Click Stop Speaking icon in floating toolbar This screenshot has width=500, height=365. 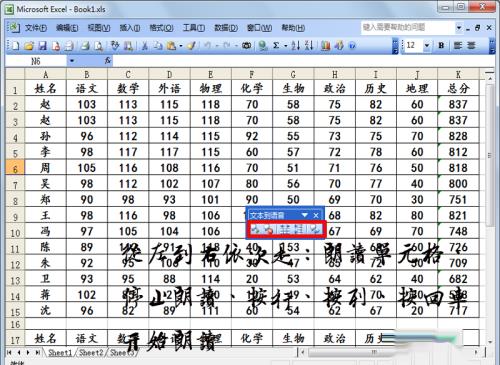[269, 229]
